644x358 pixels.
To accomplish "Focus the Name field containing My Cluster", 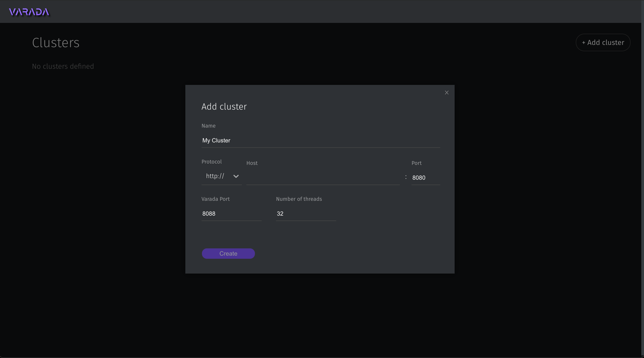I will point(320,140).
